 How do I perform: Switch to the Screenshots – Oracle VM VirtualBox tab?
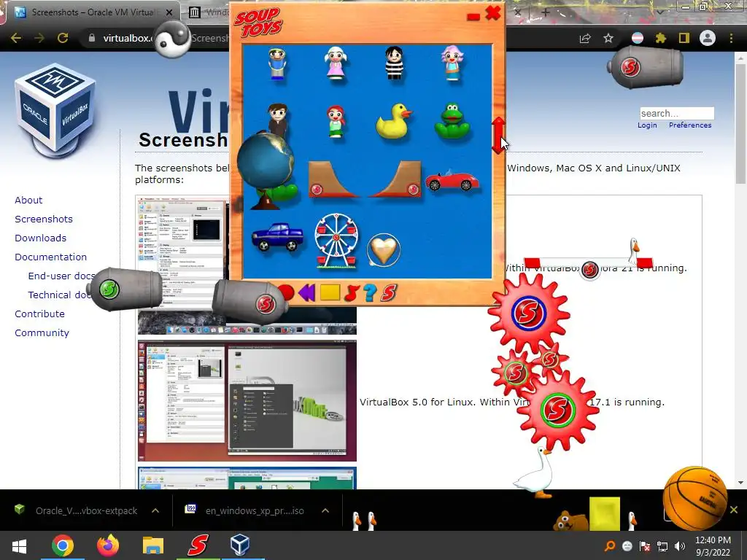pyautogui.click(x=93, y=12)
